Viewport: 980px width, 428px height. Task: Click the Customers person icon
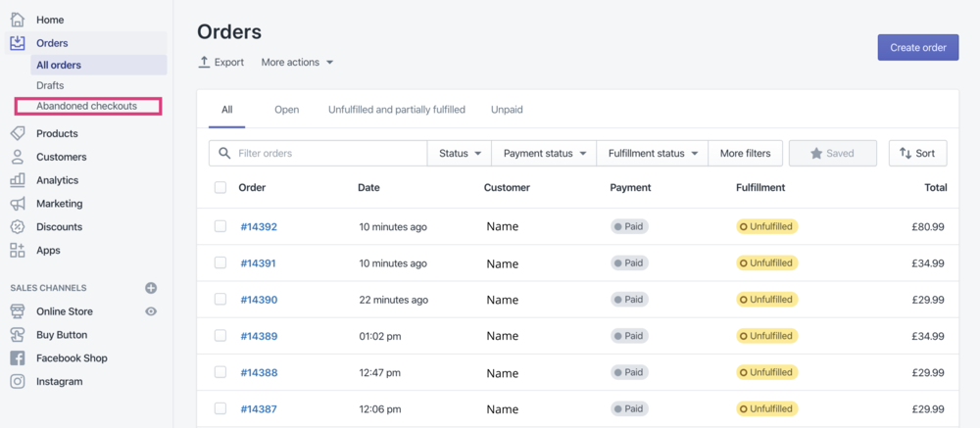[x=18, y=157]
